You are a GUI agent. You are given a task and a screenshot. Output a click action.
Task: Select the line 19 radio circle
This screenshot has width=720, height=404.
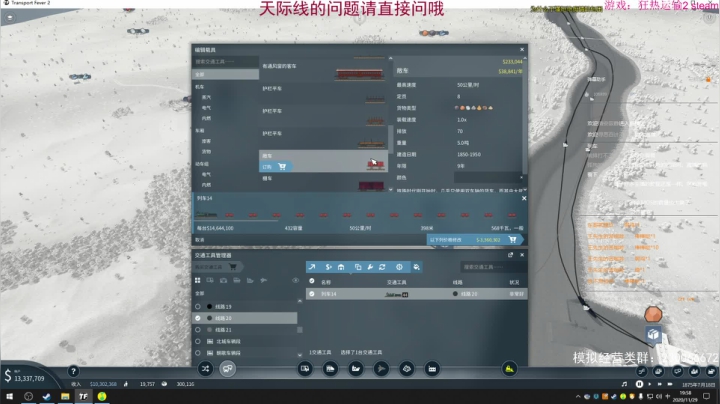click(198, 307)
